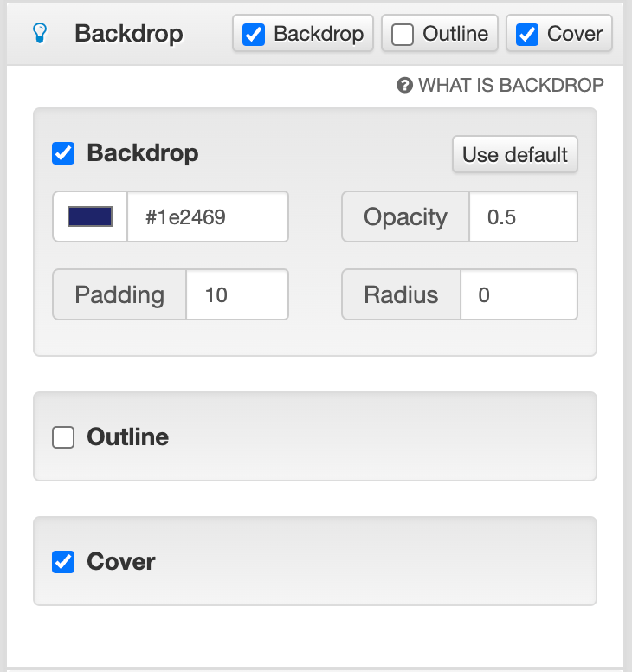Uncheck the Cover checkbox in the header
The height and width of the screenshot is (672, 632).
click(527, 35)
